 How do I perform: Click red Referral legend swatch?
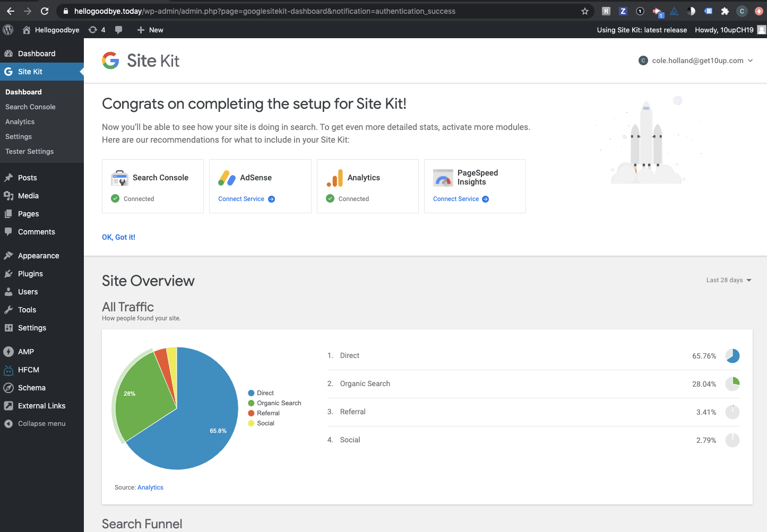(251, 413)
